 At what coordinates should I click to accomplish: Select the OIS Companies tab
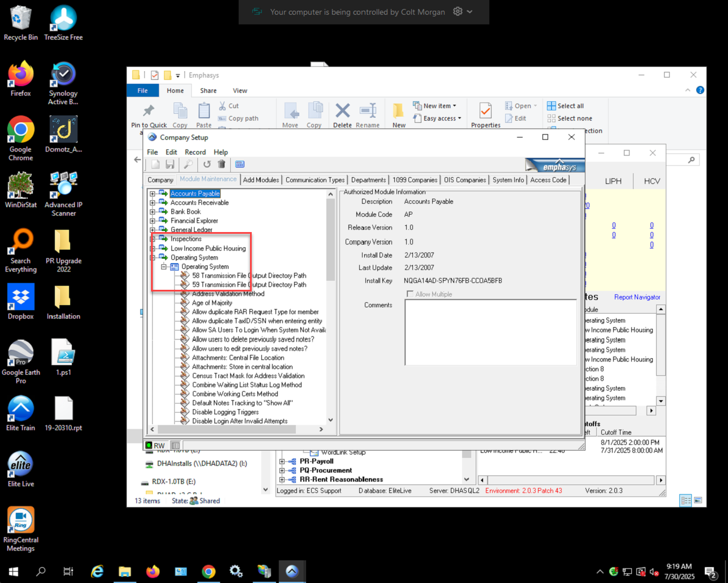(x=465, y=180)
